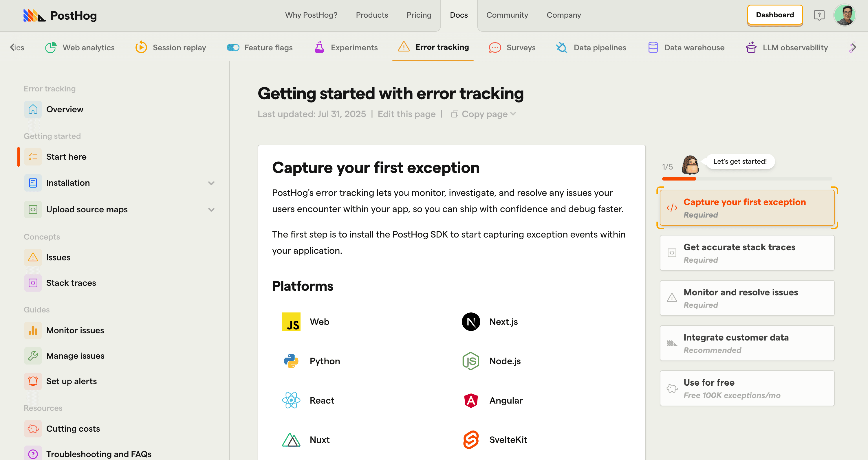Open the Integrate customer data step
The height and width of the screenshot is (460, 868).
click(747, 343)
